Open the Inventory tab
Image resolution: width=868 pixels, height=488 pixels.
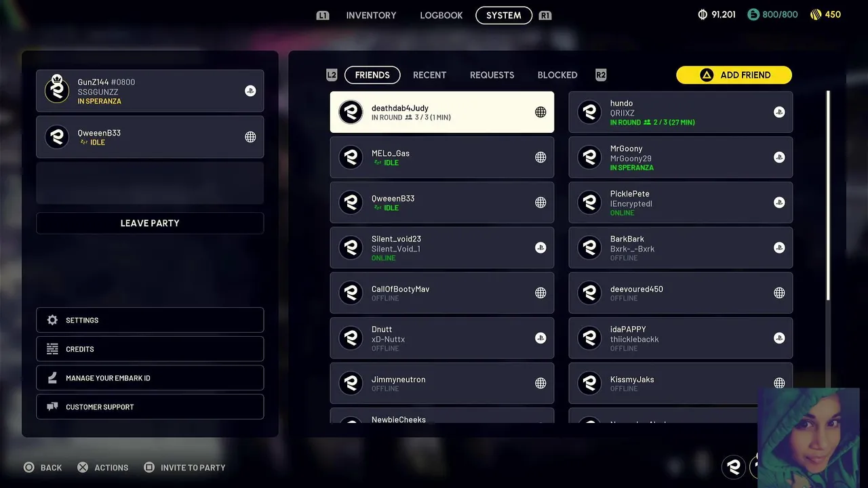point(371,15)
